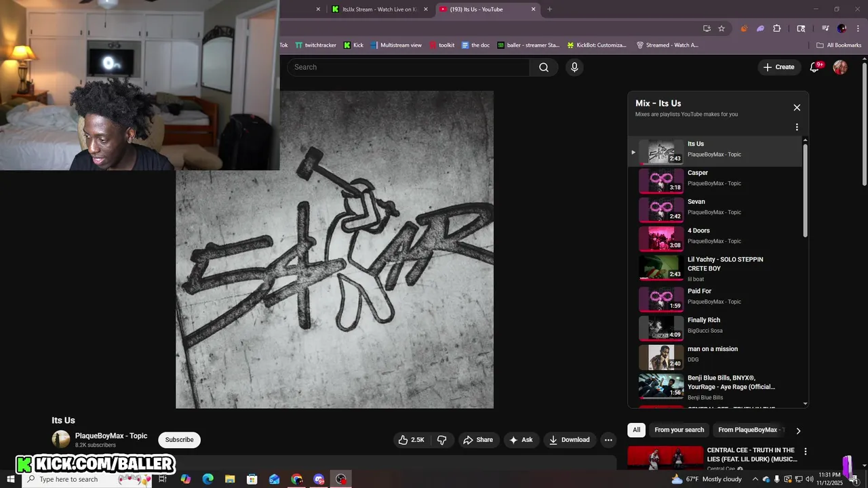Image resolution: width=868 pixels, height=488 pixels.
Task: Activate voice search microphone icon
Action: [x=574, y=67]
